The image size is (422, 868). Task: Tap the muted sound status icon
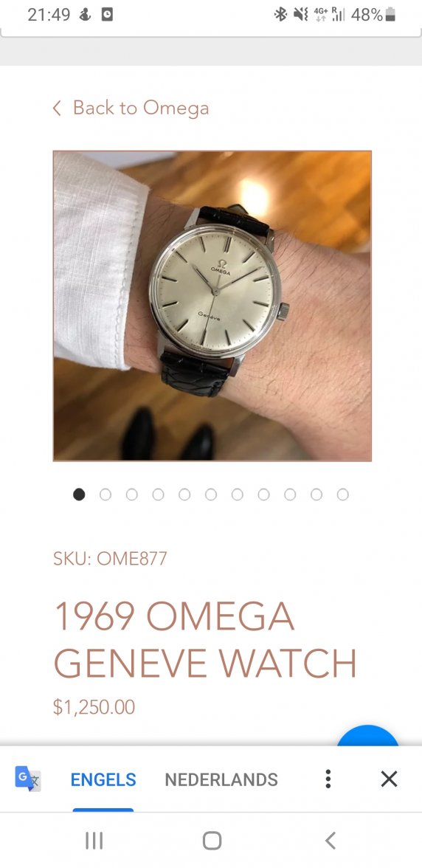(300, 15)
